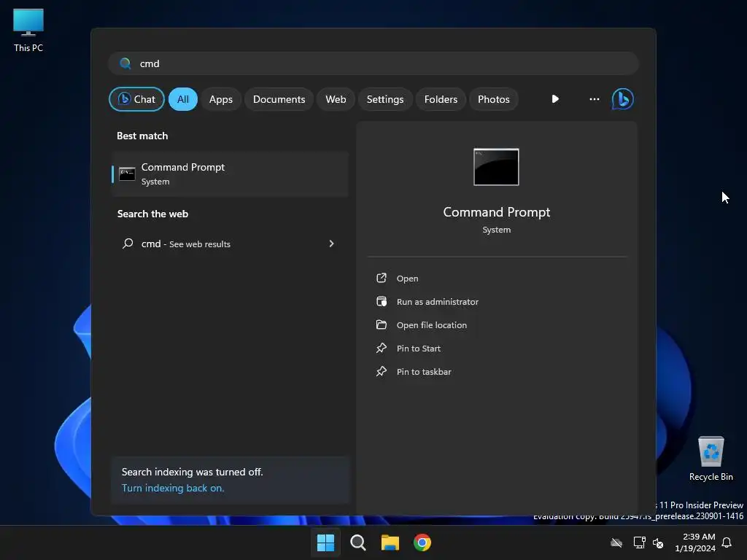Click the large Command Prompt preview thumbnail

coord(496,167)
